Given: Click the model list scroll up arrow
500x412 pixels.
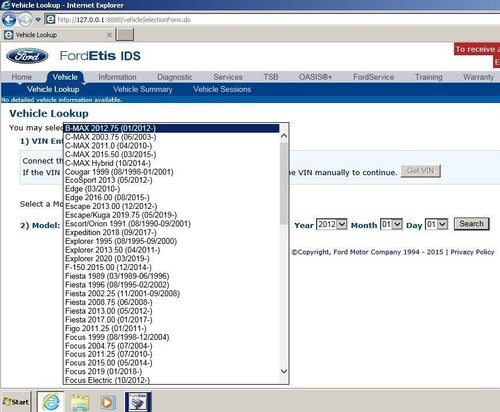Looking at the screenshot, I should 284,136.
